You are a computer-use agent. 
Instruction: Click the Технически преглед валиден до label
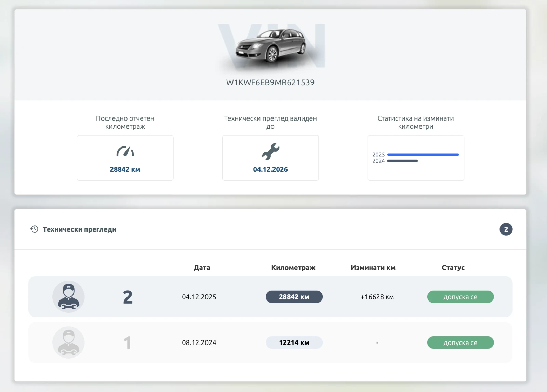point(270,122)
